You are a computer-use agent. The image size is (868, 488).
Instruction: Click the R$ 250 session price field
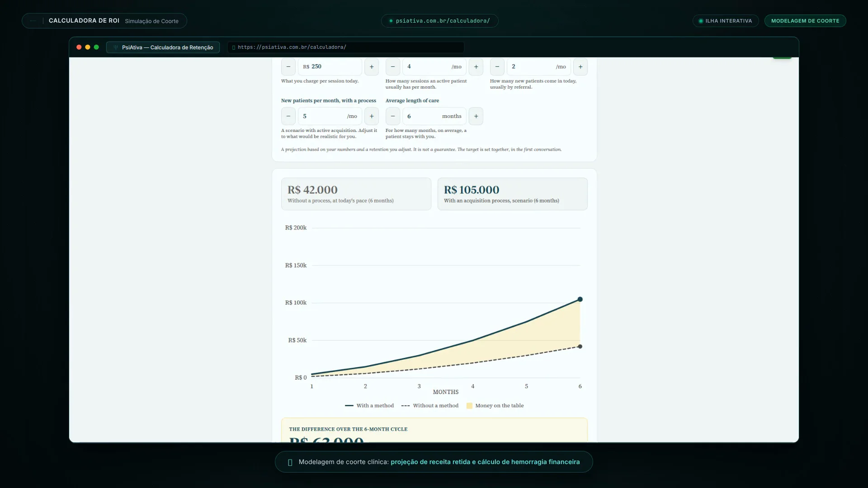[x=330, y=67]
